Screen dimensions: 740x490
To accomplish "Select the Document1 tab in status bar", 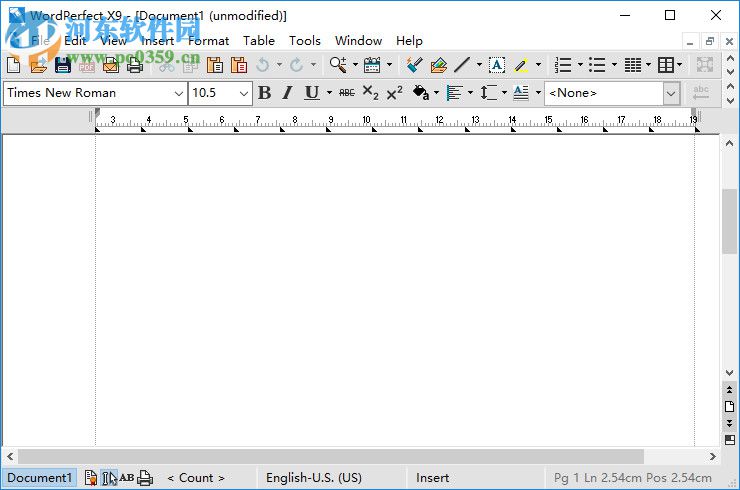I will (40, 478).
